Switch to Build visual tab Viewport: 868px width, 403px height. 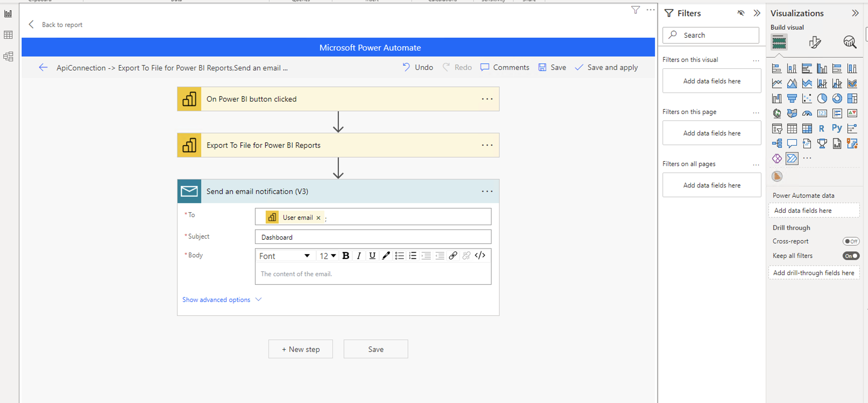coord(779,42)
